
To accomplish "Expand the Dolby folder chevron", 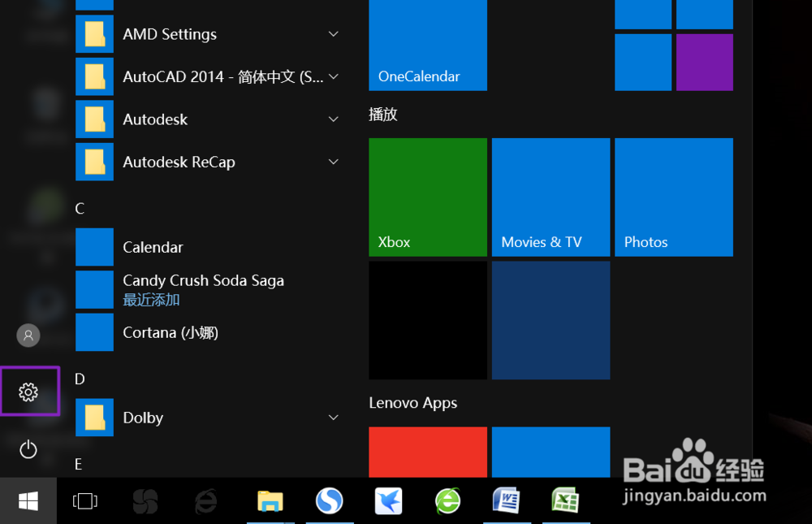I will click(334, 418).
